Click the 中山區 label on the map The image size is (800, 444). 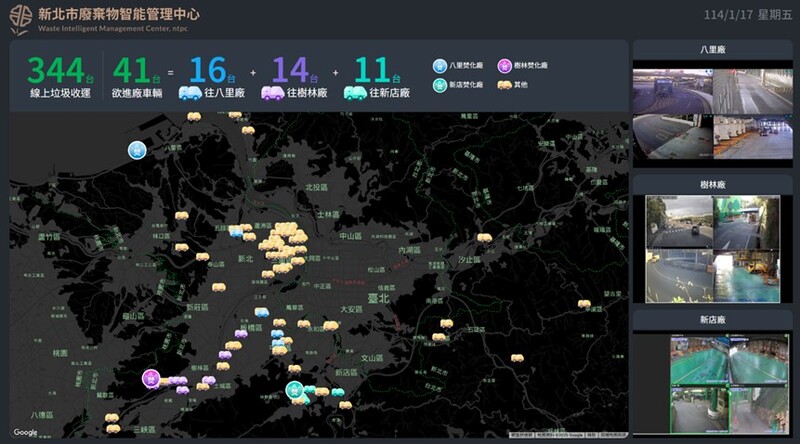click(351, 236)
